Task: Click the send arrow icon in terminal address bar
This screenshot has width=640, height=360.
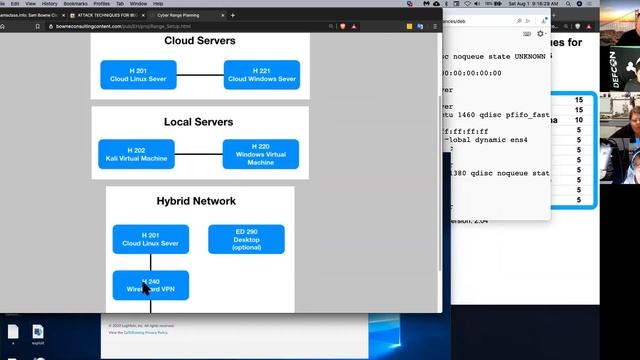Action: point(528,21)
